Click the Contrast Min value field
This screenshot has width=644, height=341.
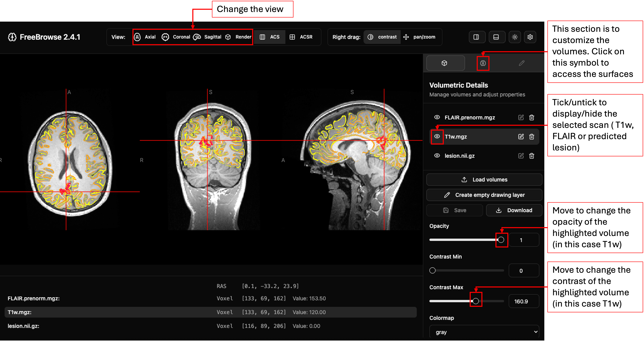coord(524,270)
